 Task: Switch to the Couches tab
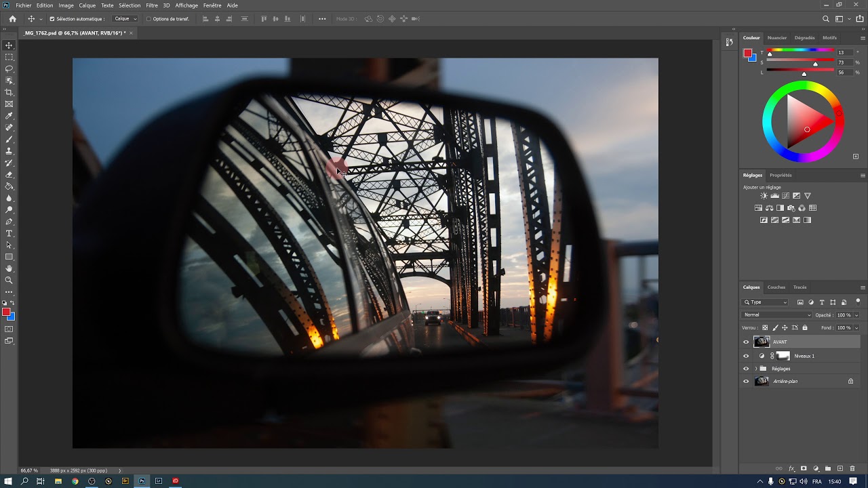click(x=776, y=287)
